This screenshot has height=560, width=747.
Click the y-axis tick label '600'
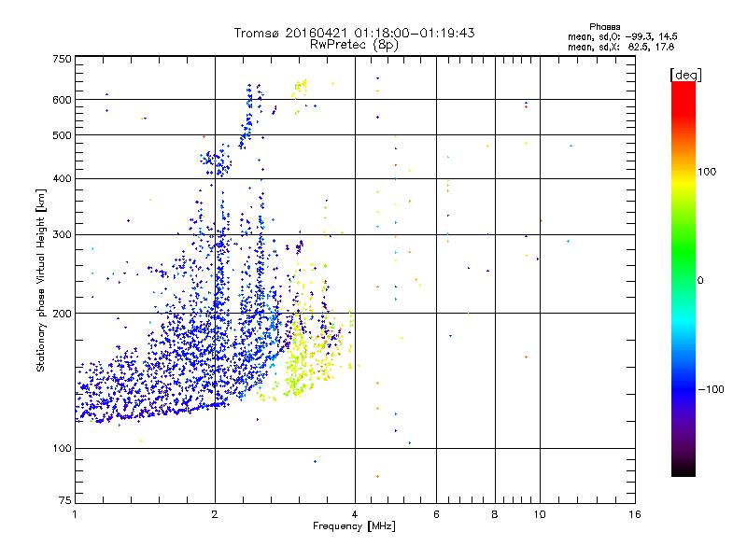coord(62,100)
